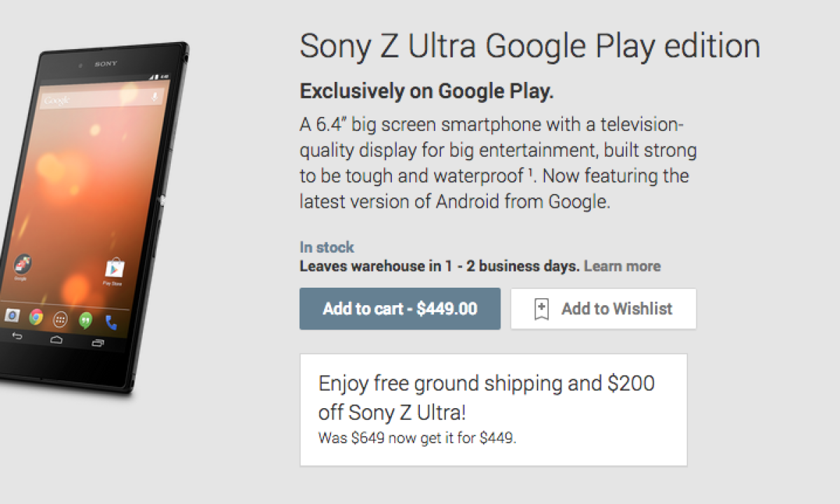The width and height of the screenshot is (840, 504).
Task: Tap the microphone icon in Google search bar
Action: (154, 97)
